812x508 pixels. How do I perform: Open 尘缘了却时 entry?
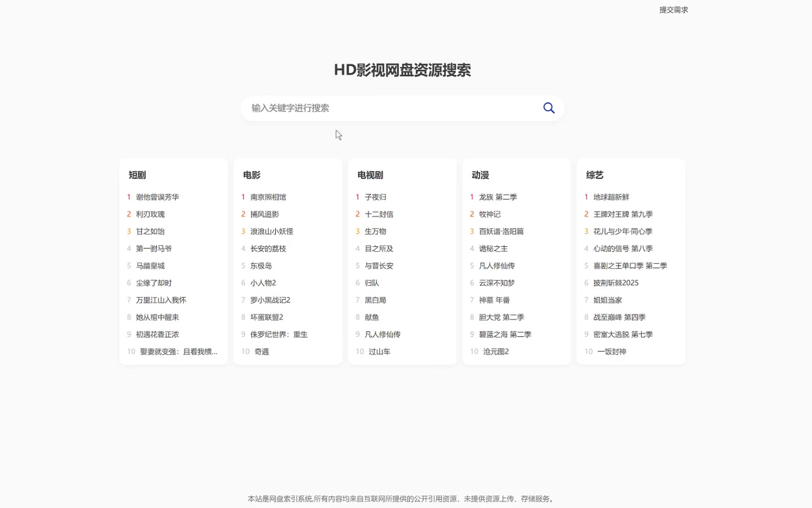click(154, 283)
